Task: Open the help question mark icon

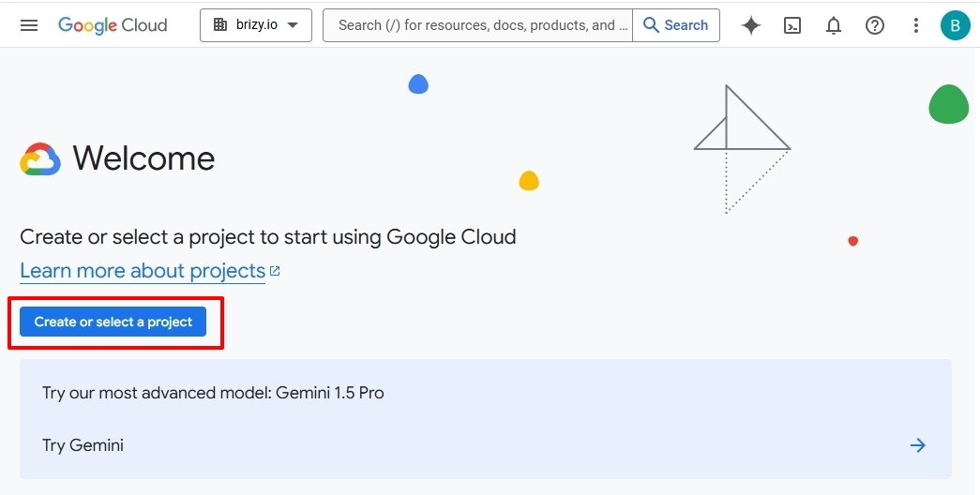Action: click(874, 25)
